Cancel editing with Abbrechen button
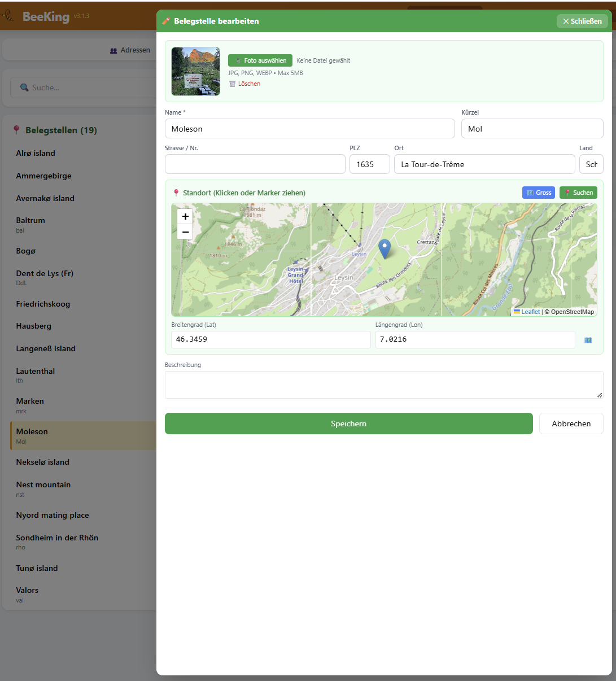The width and height of the screenshot is (616, 681). 571,424
